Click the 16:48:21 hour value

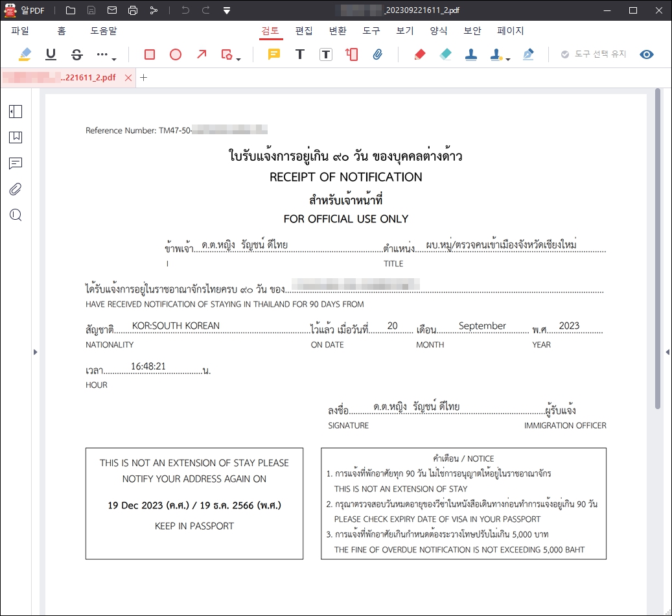(148, 366)
